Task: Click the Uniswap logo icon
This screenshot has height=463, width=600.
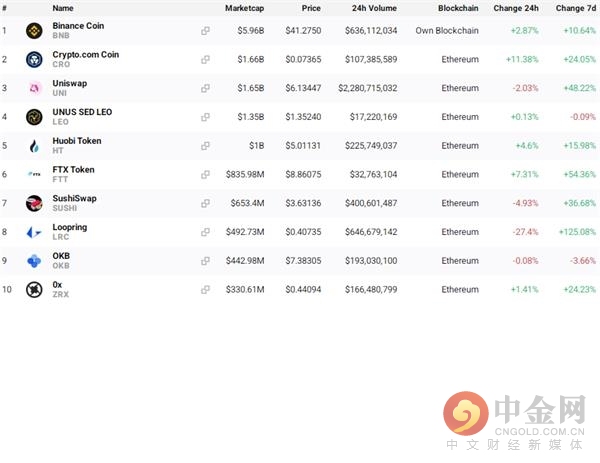Action: coord(34,88)
